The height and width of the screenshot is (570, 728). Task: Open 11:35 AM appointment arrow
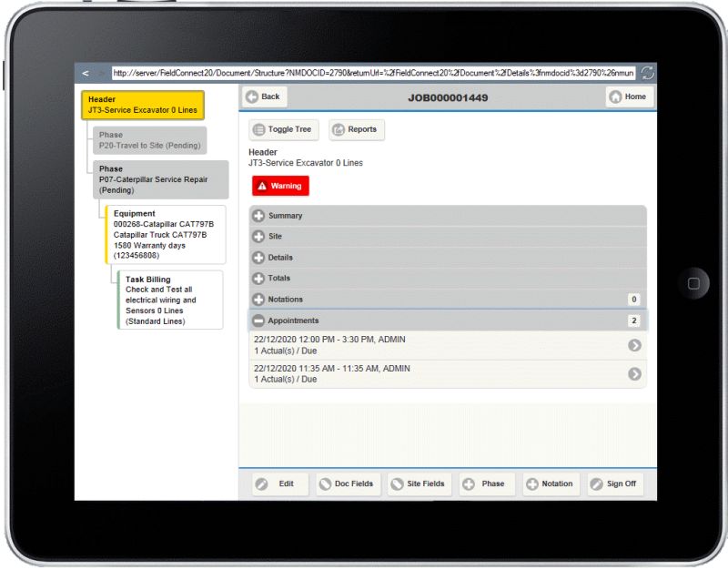point(634,374)
